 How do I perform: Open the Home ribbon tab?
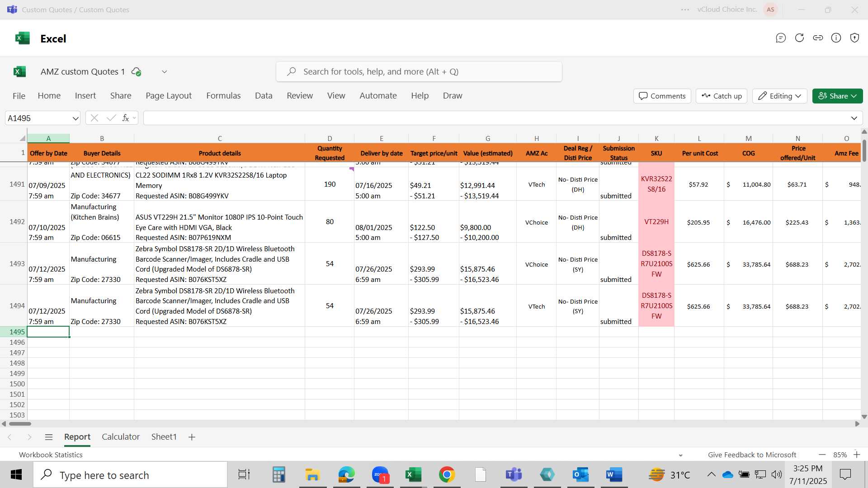(x=49, y=96)
